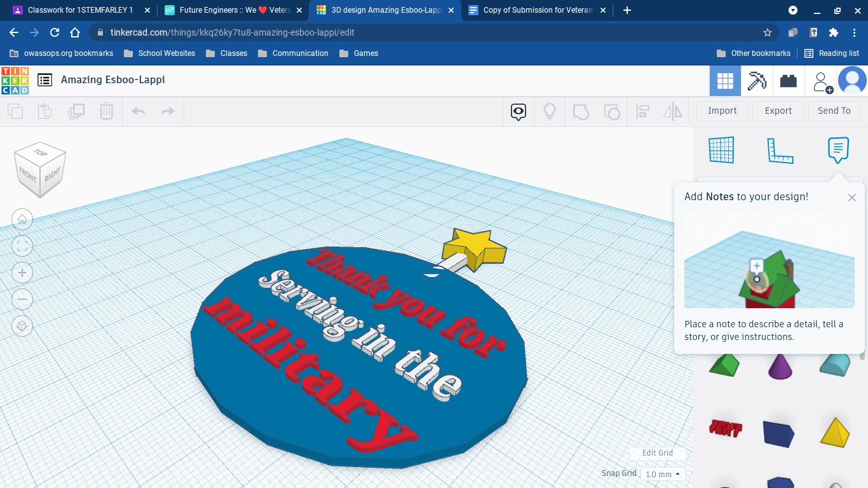868x488 pixels.
Task: Toggle the notes visibility icon
Action: tap(519, 112)
